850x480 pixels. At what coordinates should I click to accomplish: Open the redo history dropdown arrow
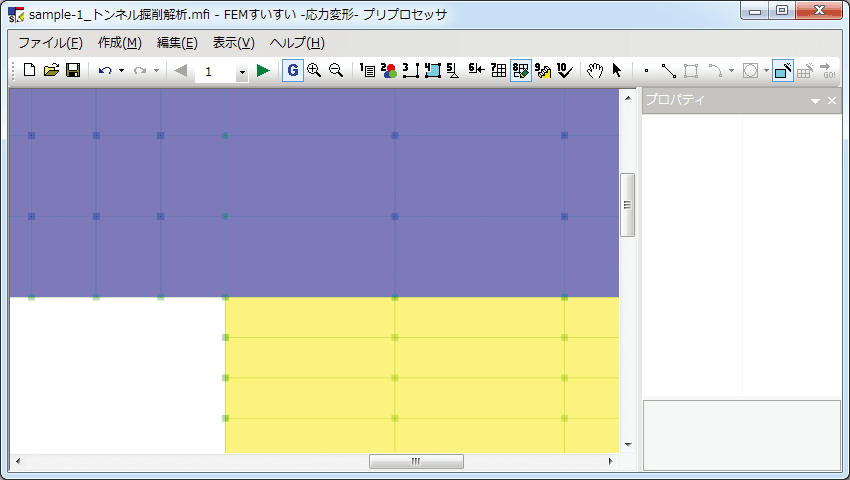tap(156, 71)
